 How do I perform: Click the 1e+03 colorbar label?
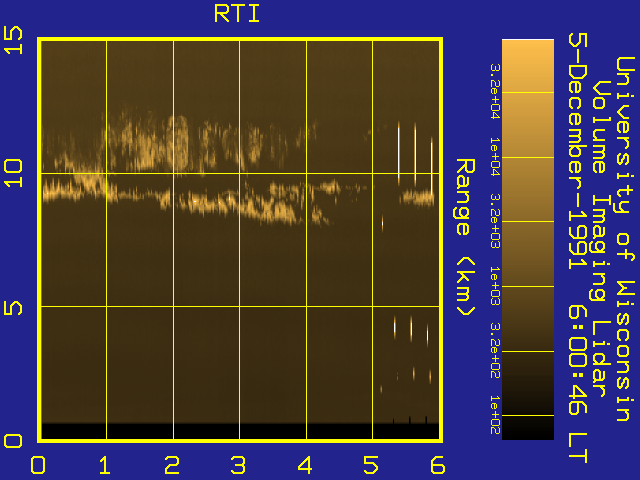point(495,286)
